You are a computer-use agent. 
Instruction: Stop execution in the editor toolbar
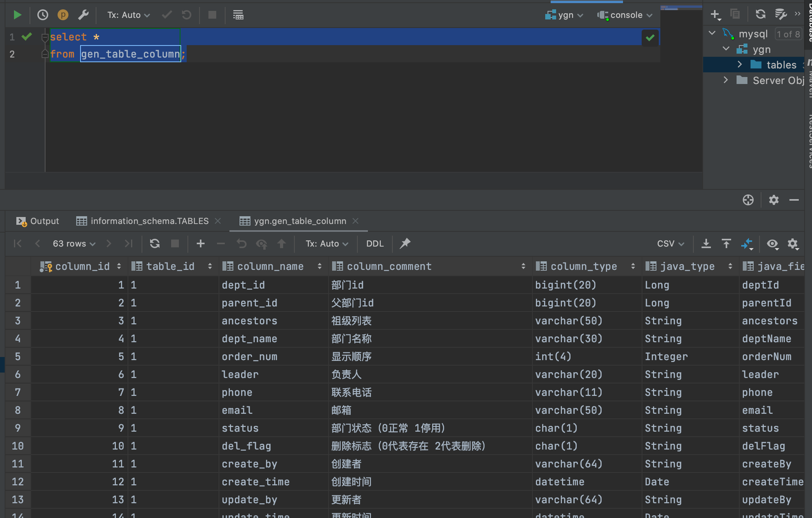[212, 15]
